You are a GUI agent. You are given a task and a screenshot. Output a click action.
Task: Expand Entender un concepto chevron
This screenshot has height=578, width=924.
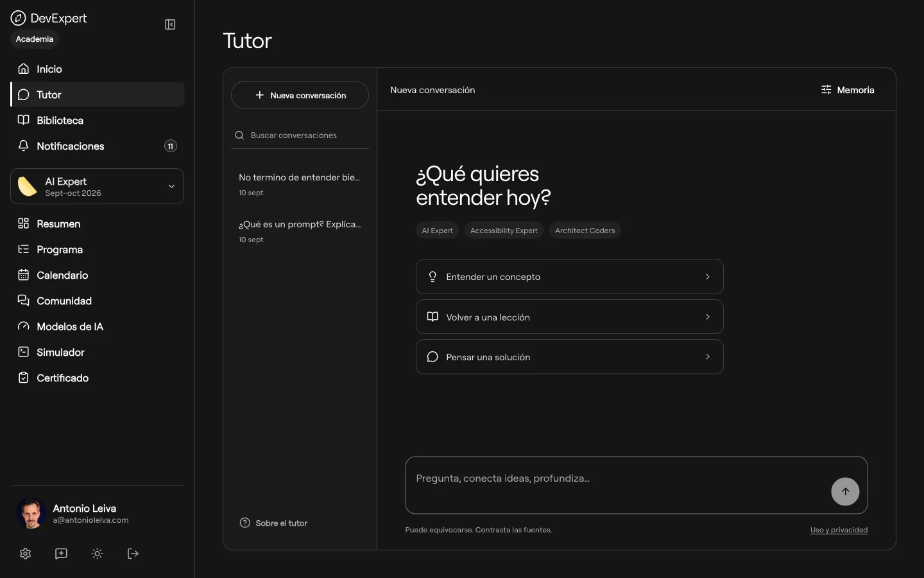(708, 277)
